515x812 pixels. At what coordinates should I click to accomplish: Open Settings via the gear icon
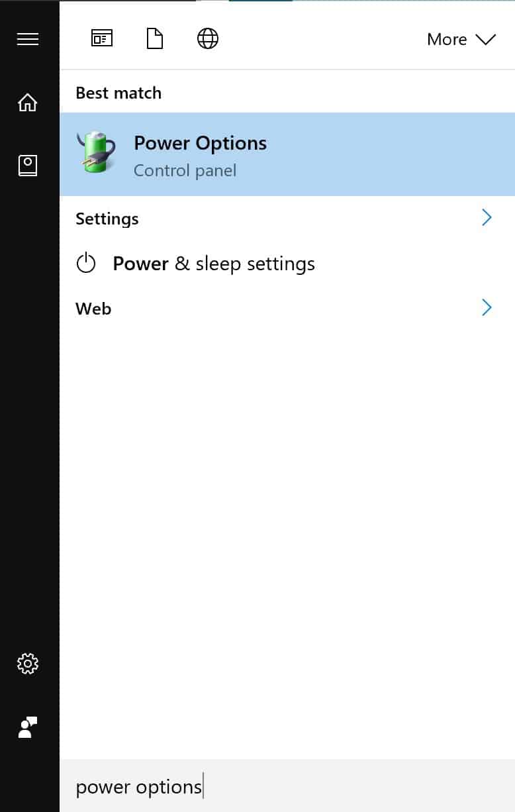pos(27,664)
